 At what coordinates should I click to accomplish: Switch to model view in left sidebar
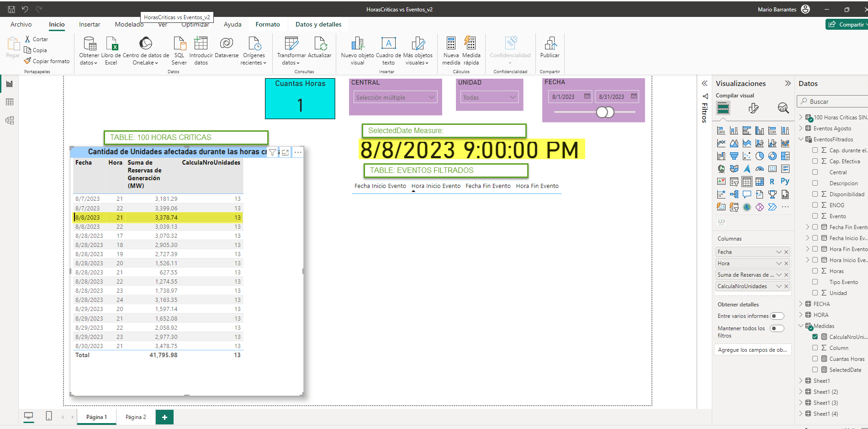(x=10, y=120)
